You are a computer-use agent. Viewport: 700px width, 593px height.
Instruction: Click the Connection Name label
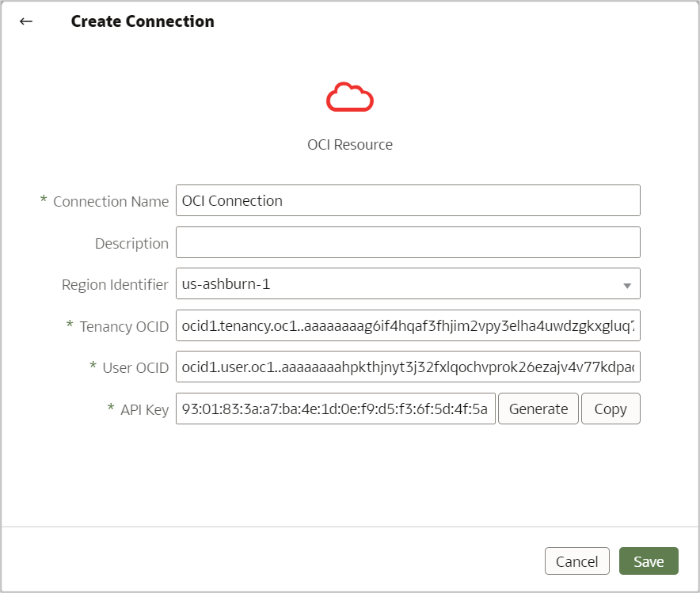point(110,201)
